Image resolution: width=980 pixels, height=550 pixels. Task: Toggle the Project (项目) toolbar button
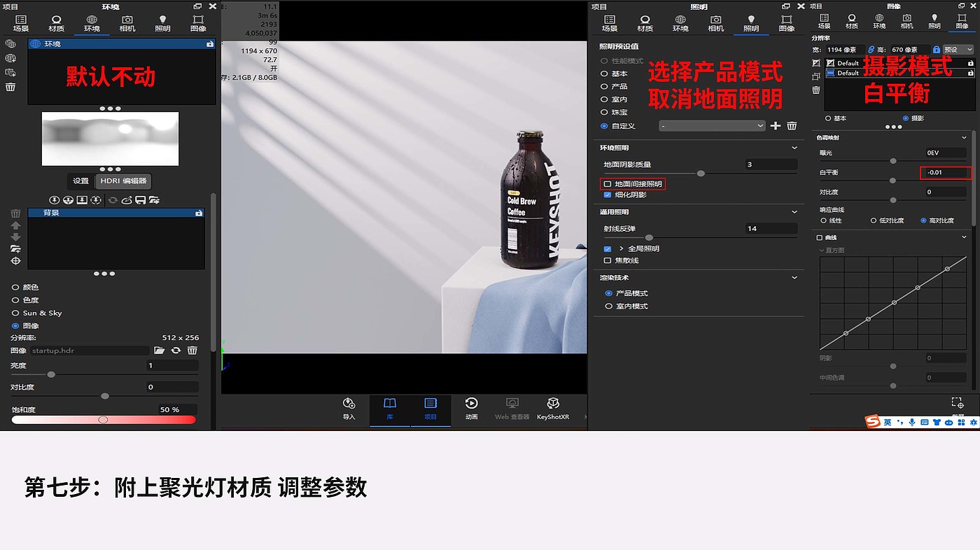(x=430, y=409)
